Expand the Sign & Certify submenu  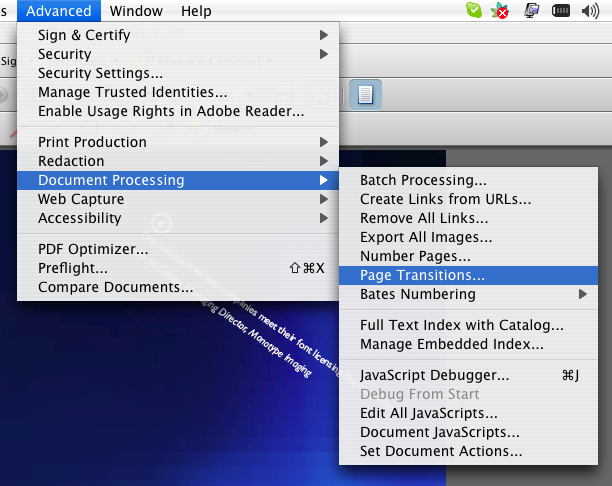pyautogui.click(x=178, y=35)
